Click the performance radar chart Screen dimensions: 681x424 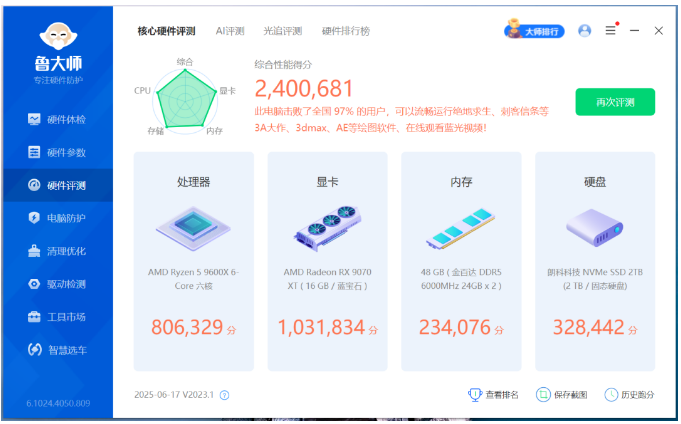[185, 95]
